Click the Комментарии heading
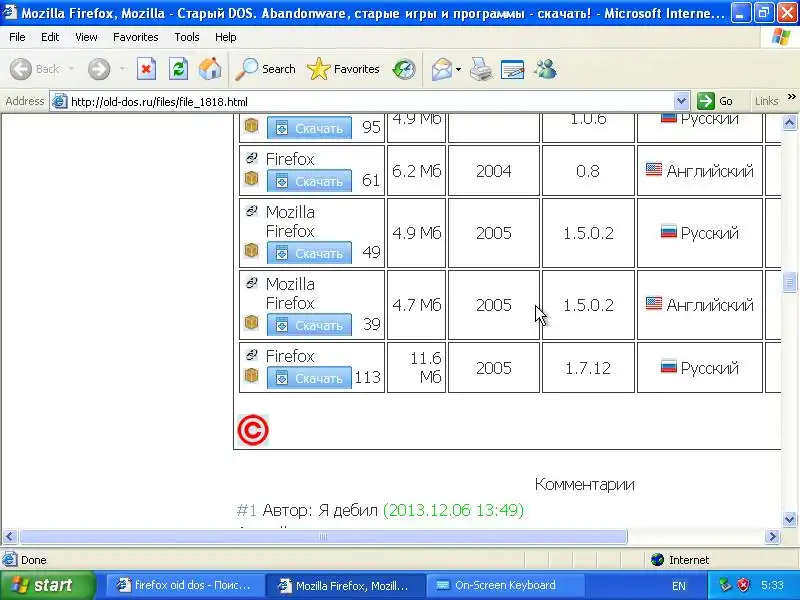Image resolution: width=800 pixels, height=600 pixels. click(x=585, y=484)
